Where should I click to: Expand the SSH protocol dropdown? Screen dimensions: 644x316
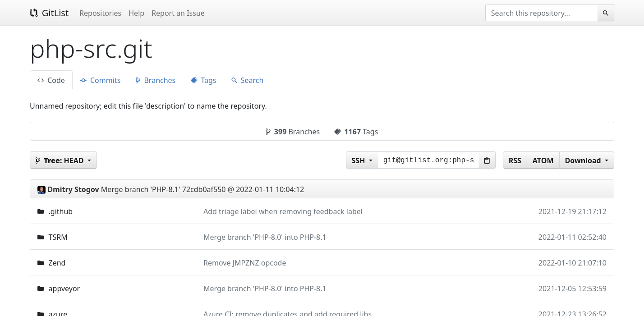click(362, 160)
